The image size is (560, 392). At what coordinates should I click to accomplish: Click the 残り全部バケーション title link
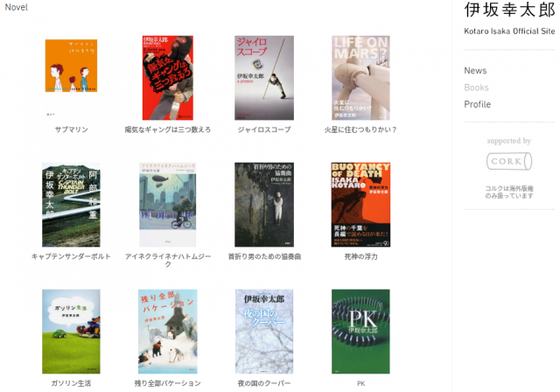pos(167,383)
